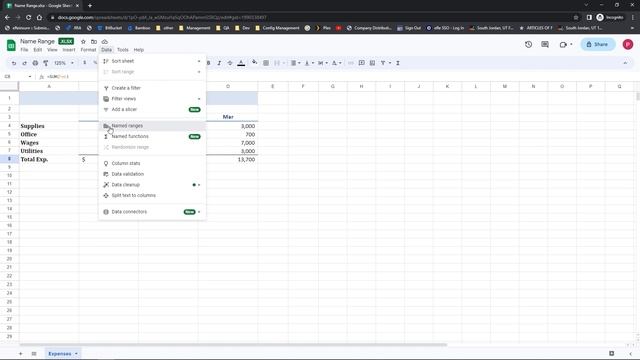
Task: Star the Name Range document
Action: click(x=83, y=42)
